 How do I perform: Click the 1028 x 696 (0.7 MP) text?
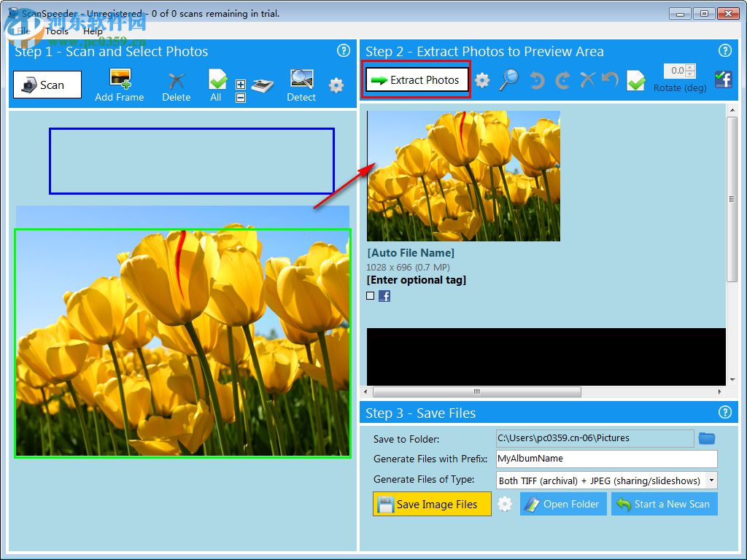[x=408, y=267]
